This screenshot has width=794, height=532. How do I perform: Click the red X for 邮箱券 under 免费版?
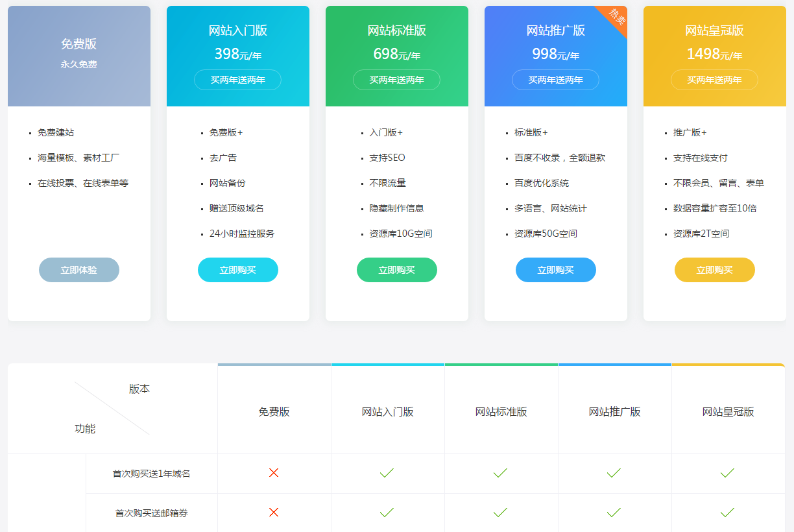point(274,513)
